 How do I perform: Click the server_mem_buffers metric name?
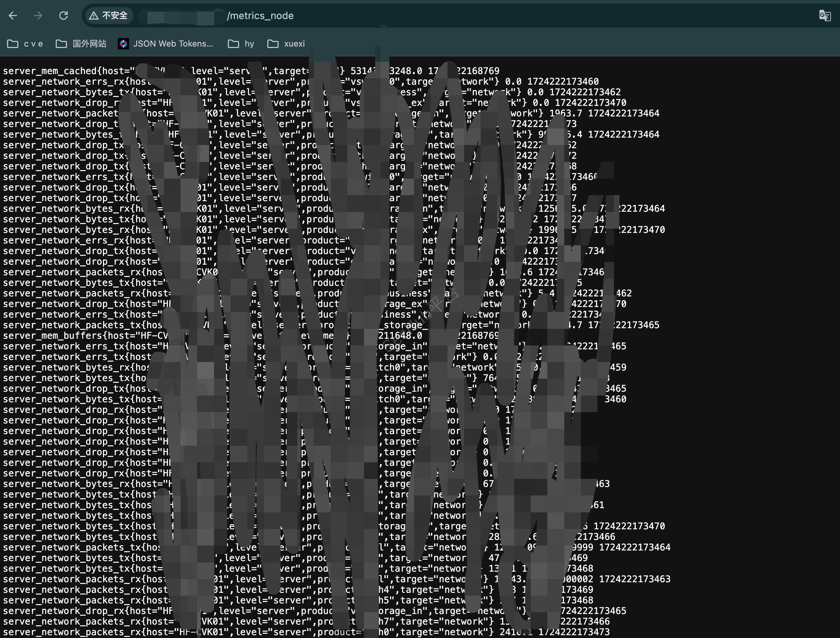(53, 336)
